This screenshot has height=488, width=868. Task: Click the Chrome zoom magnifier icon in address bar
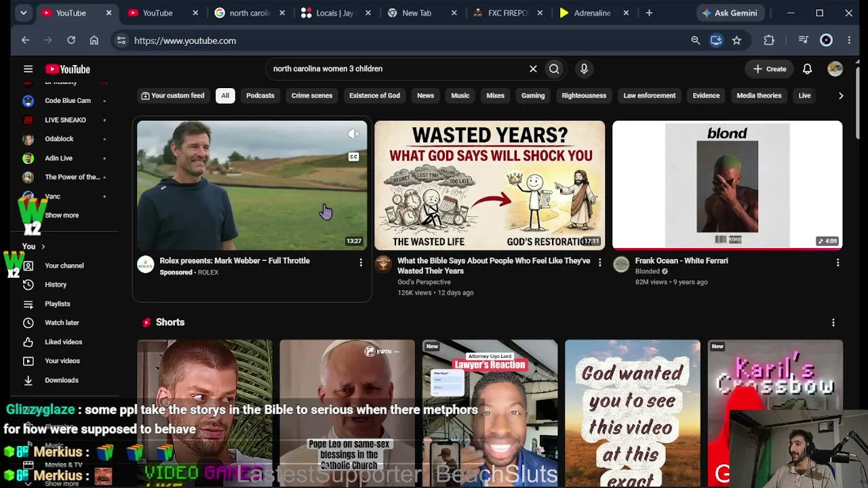pyautogui.click(x=695, y=41)
